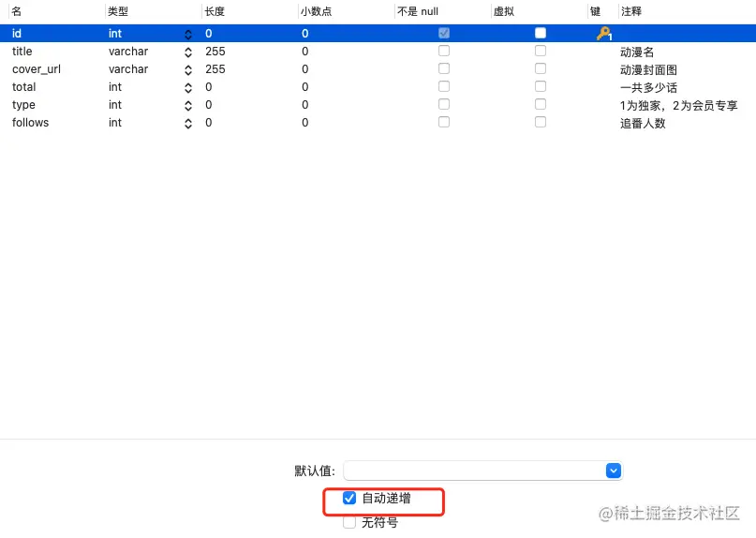Click the 小数点 column header
Viewport: 756px width, 538px height.
[x=317, y=11]
